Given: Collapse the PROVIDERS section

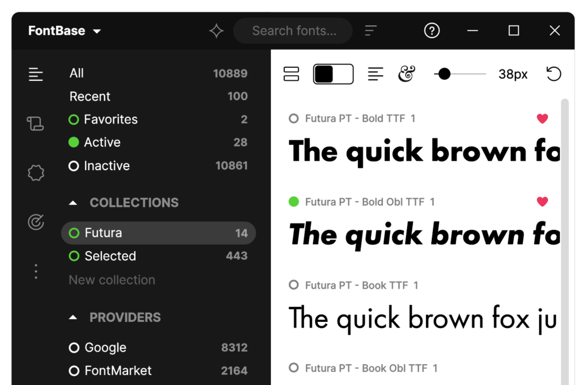Looking at the screenshot, I should click(73, 317).
